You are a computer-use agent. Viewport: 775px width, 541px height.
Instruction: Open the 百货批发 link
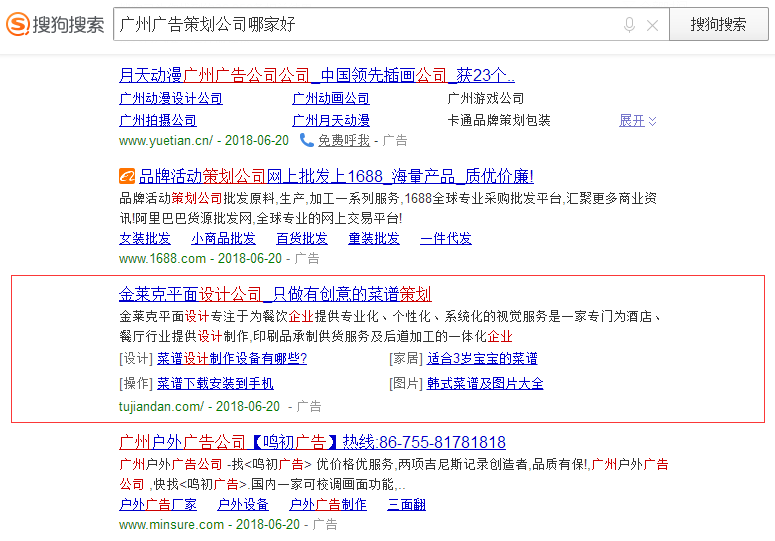302,239
